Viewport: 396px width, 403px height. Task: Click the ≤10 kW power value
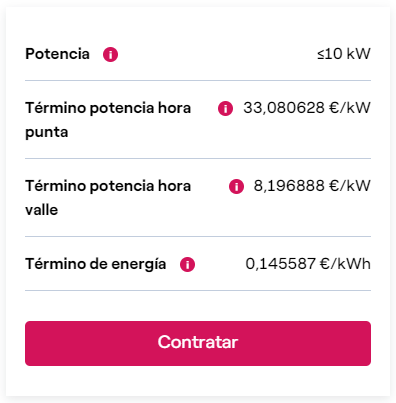tap(344, 54)
